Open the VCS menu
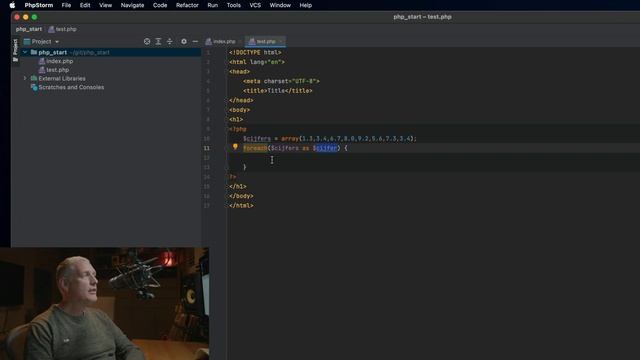The image size is (640, 360). pos(255,5)
